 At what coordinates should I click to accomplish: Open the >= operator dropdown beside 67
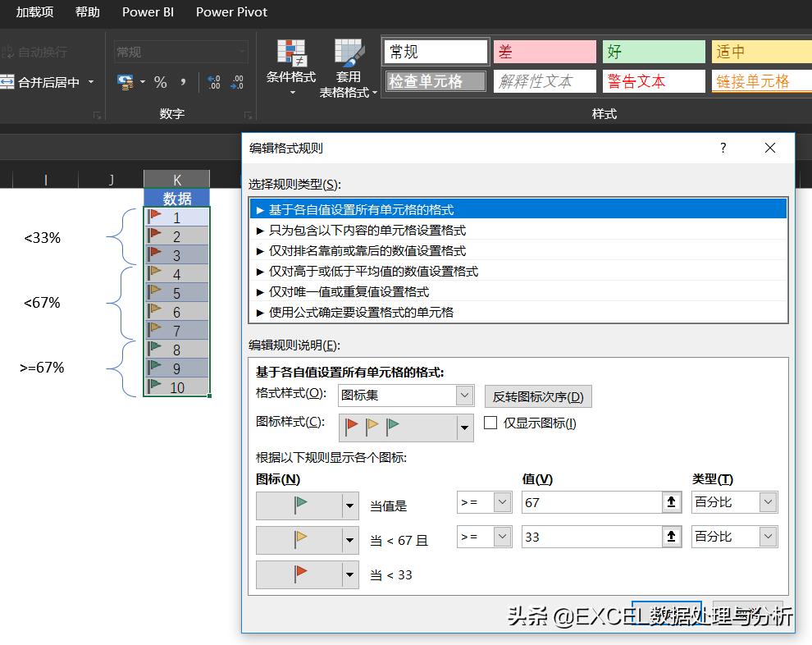(x=503, y=501)
